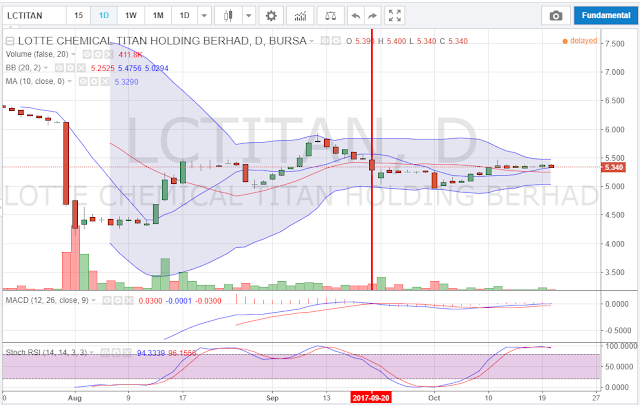Click the Fundamental button
640x405 pixels.
point(606,16)
